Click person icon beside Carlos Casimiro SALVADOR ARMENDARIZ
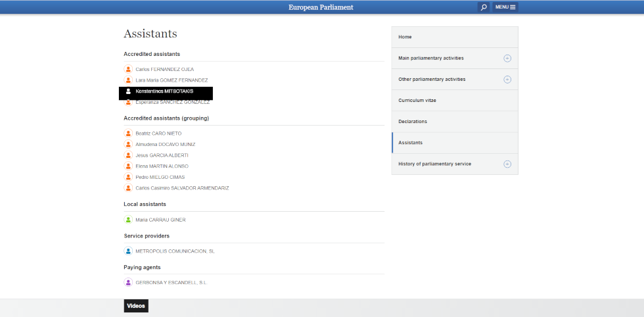 [x=128, y=188]
